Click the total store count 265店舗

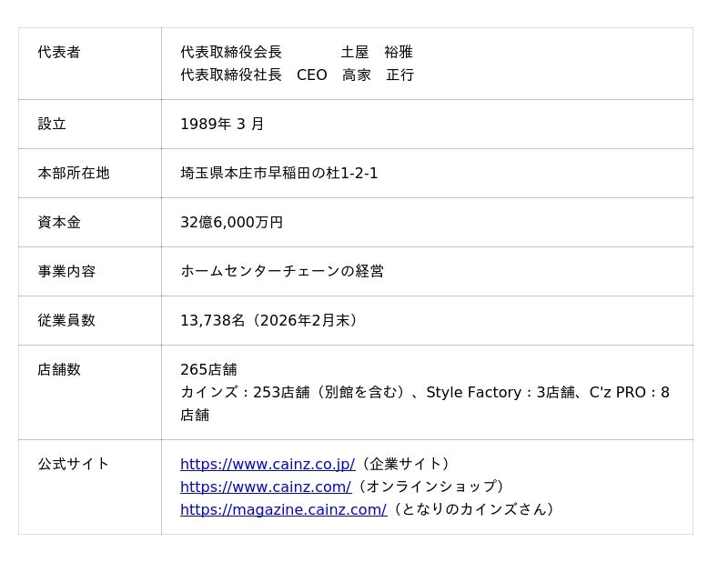(x=208, y=369)
